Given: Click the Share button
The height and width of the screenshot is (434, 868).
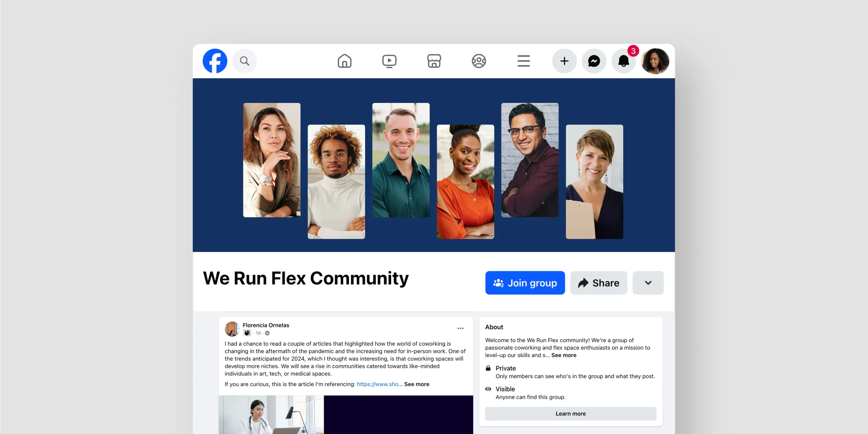Looking at the screenshot, I should [598, 283].
